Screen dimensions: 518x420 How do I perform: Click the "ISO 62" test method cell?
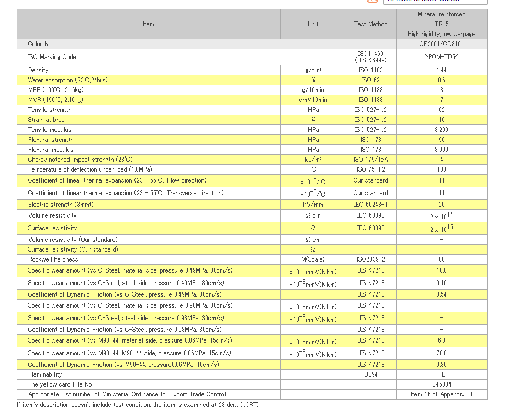click(x=370, y=80)
